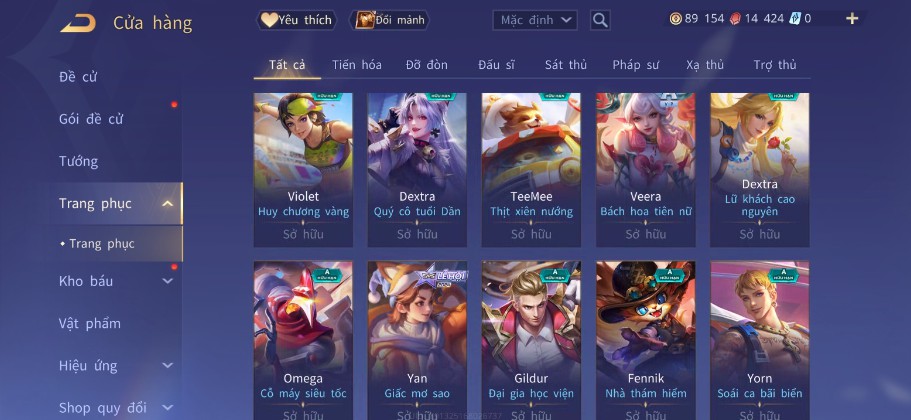
Task: Open Đổi mảnh shard exchange button
Action: click(389, 20)
